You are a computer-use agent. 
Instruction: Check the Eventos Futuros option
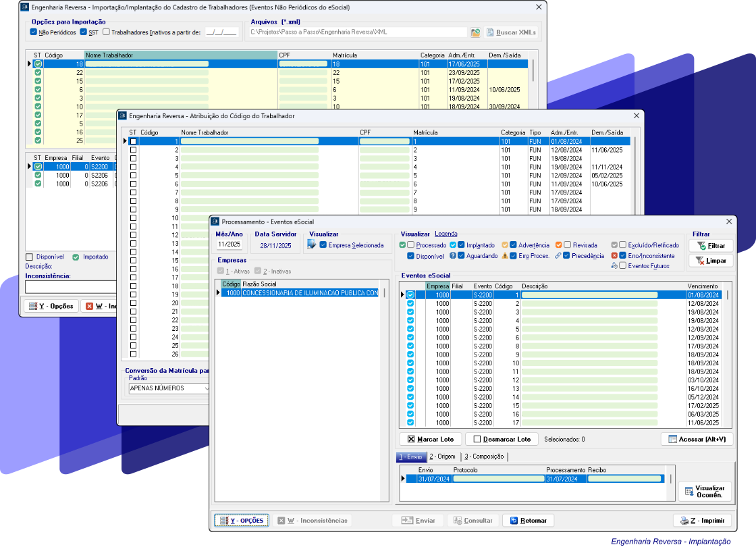[622, 266]
